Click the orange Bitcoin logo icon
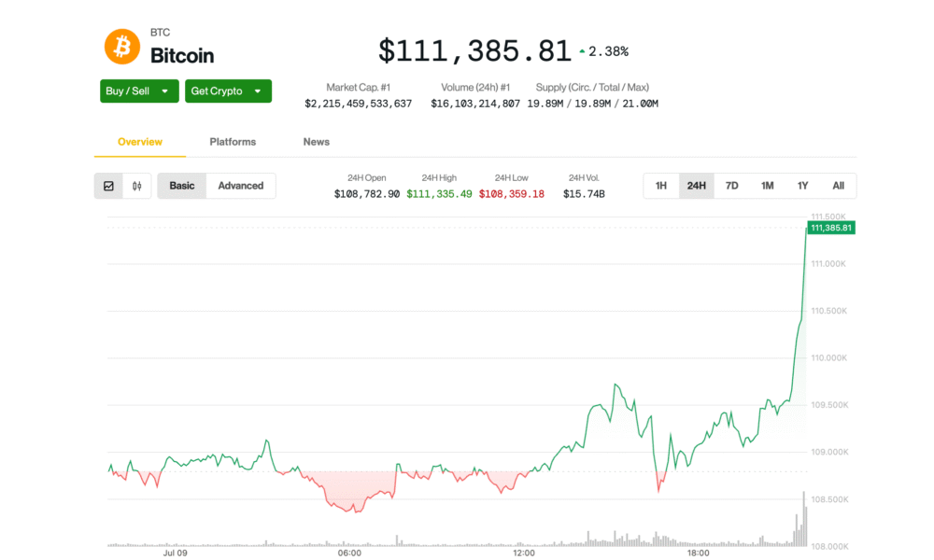 tap(121, 46)
